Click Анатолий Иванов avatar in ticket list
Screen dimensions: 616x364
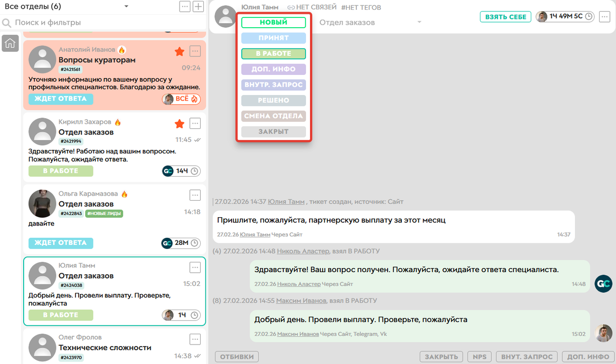point(42,59)
